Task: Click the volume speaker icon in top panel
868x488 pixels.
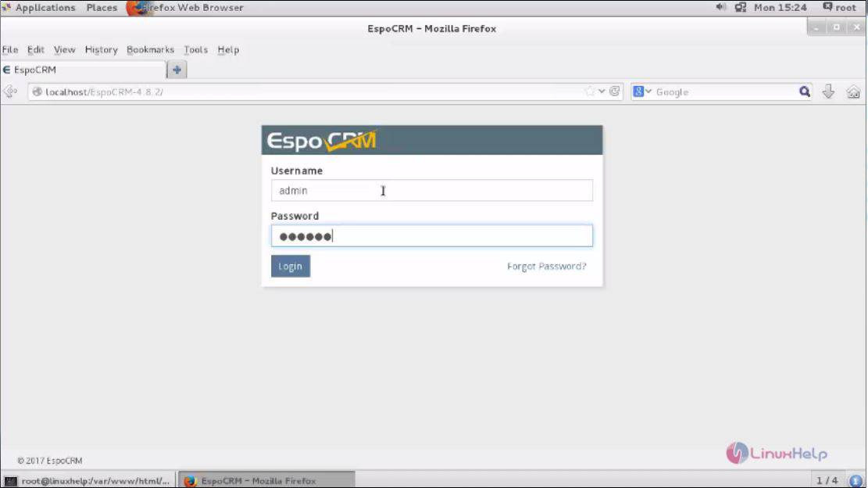Action: pos(720,7)
